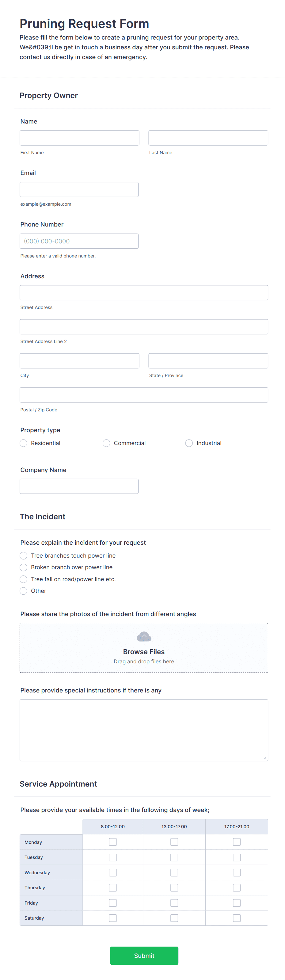Click the Company Name field
The image size is (285, 980).
point(79,486)
